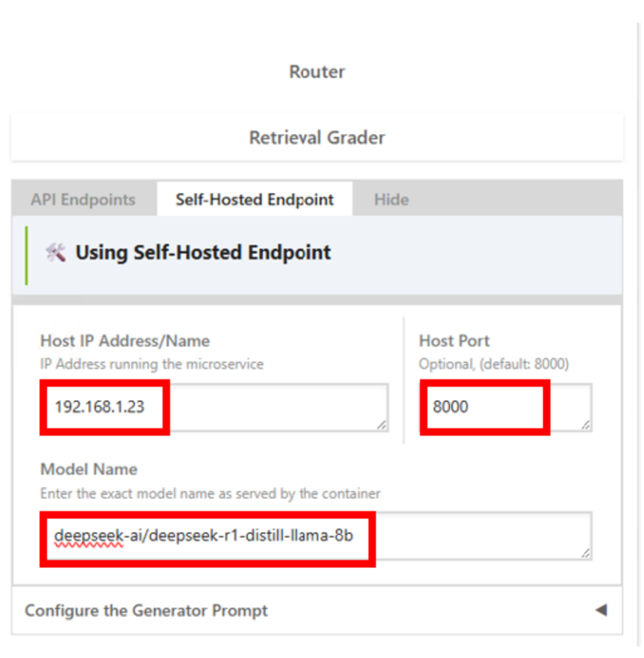This screenshot has height=658, width=644.
Task: Click the Using Self-Hosted Endpoint heading
Action: tap(203, 252)
